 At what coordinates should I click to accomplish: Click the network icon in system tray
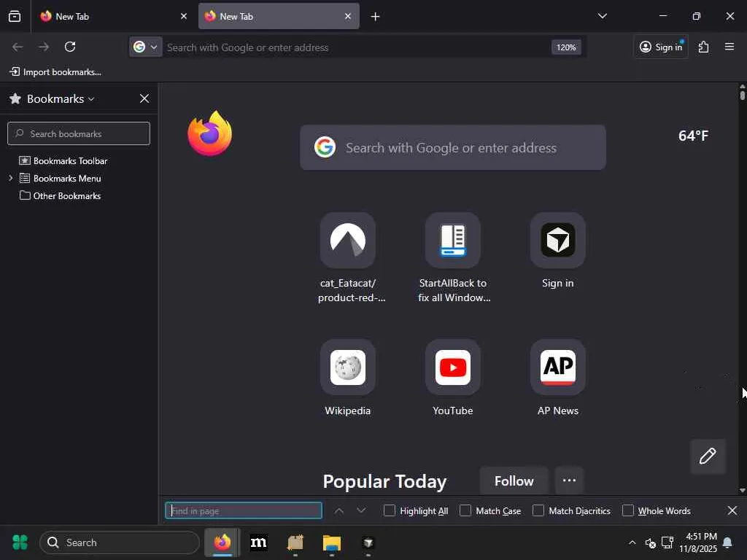pos(667,542)
